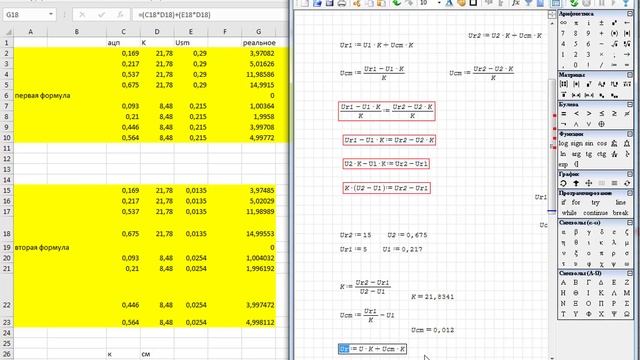This screenshot has width=640, height=360.
Task: Collapse the Functions panel
Action: 629,134
